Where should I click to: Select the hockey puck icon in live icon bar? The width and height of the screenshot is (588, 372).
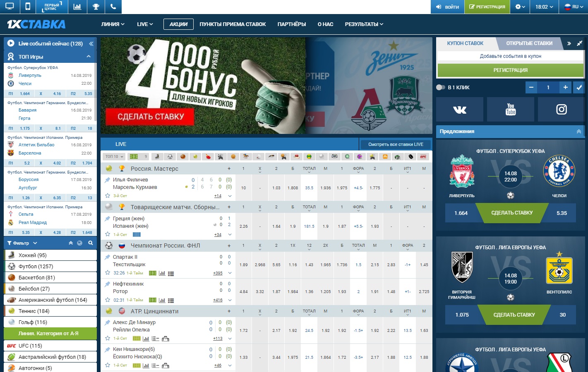click(410, 157)
